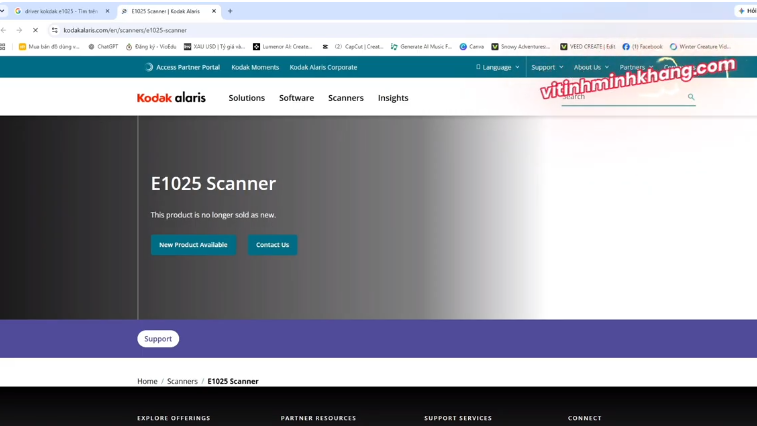
Task: Open the Scanners menu
Action: tap(346, 98)
